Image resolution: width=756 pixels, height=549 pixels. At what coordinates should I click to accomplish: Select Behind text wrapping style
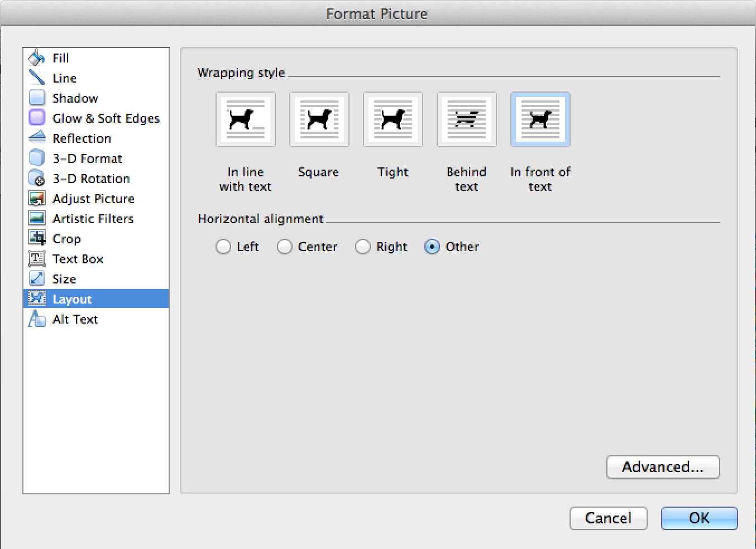click(466, 119)
